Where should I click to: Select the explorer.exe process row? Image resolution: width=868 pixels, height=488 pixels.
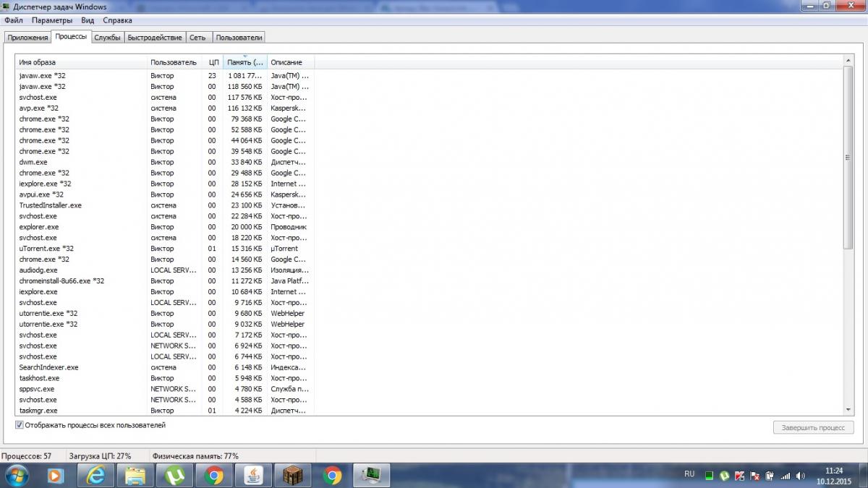(x=165, y=227)
